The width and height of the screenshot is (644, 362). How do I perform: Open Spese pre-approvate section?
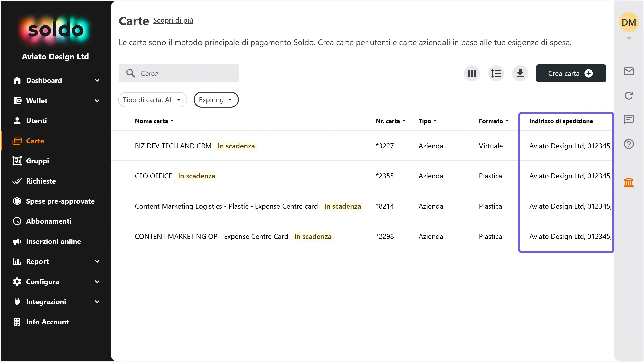60,201
